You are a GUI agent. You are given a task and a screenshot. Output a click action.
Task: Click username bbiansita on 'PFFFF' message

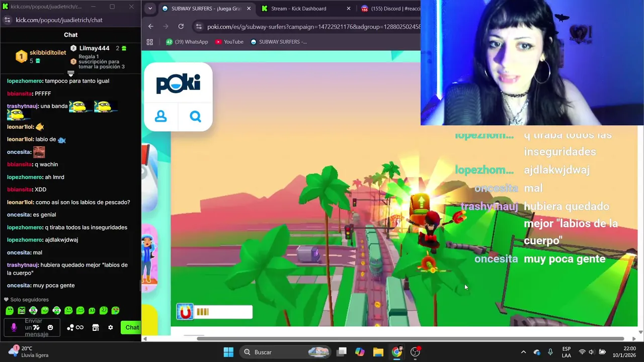point(19,94)
